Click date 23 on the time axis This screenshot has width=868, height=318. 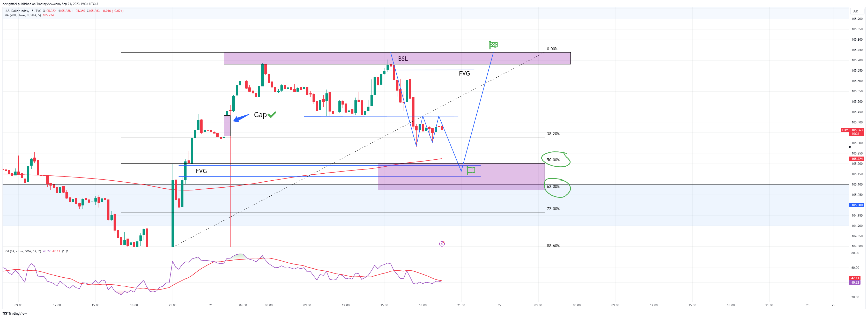(808, 305)
